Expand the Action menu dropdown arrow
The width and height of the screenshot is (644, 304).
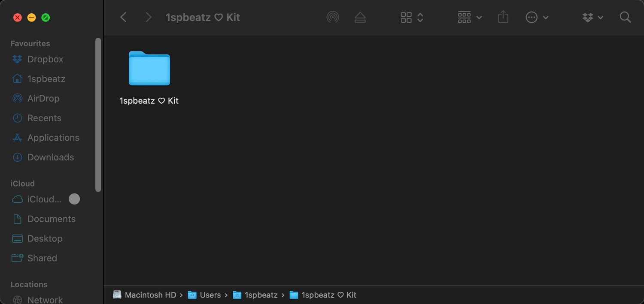(x=546, y=18)
